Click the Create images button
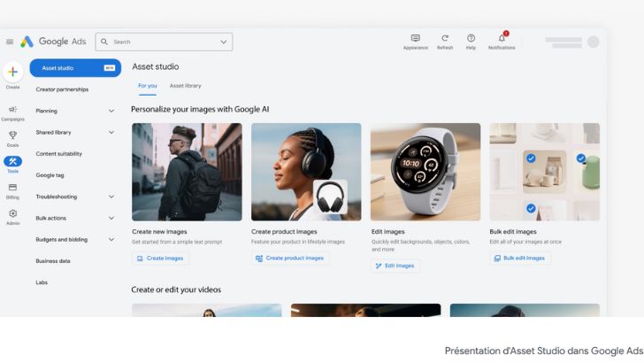The height and width of the screenshot is (363, 644). pyautogui.click(x=160, y=259)
